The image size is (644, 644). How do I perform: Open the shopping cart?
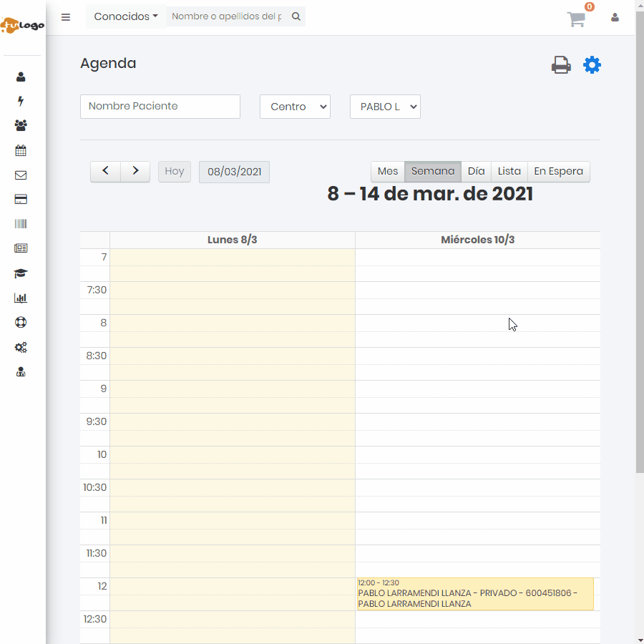pos(577,19)
